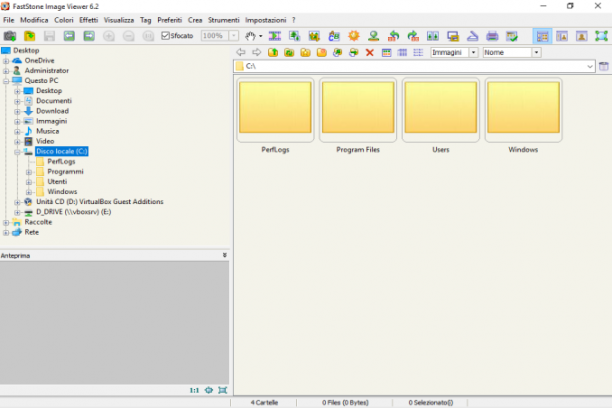
Task: Switch to list view style
Action: click(418, 52)
